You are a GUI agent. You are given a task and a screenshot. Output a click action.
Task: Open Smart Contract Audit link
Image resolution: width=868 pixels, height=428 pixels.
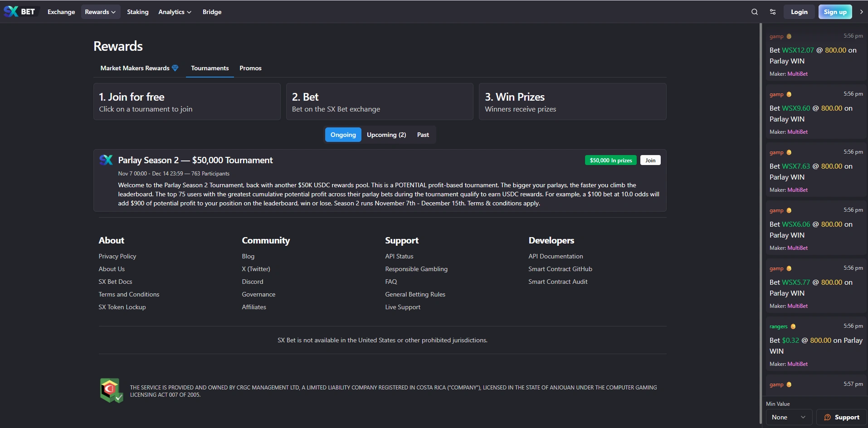[x=558, y=282]
